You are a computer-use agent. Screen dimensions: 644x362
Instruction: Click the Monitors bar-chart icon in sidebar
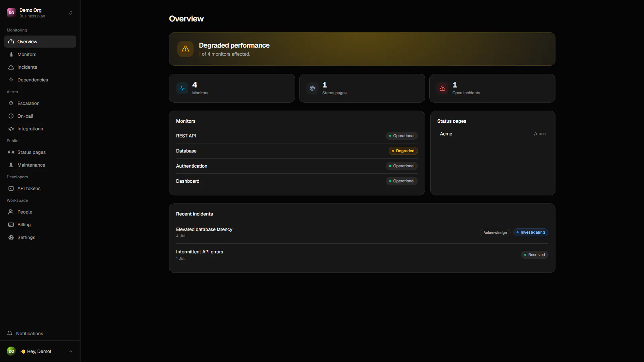coord(11,54)
